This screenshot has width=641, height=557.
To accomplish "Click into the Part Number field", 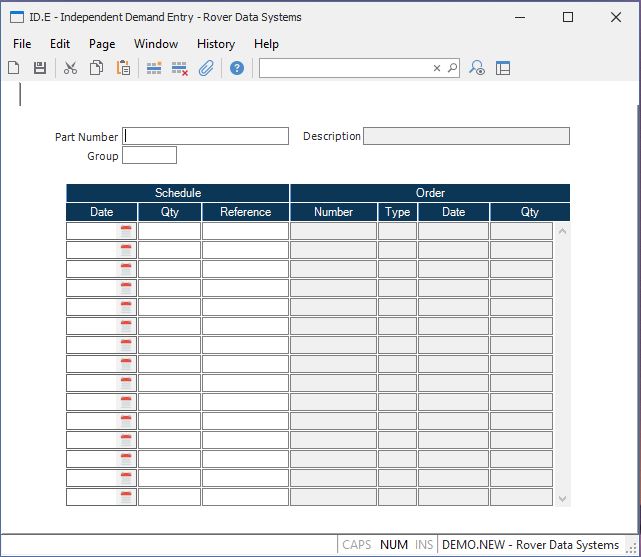I will [x=206, y=136].
